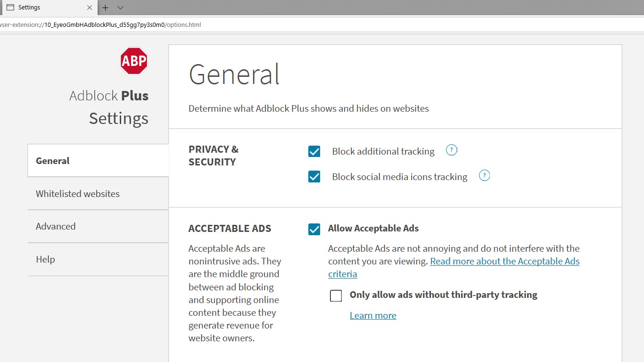
Task: Open the Acceptable Ads criteria link
Action: tap(504, 261)
